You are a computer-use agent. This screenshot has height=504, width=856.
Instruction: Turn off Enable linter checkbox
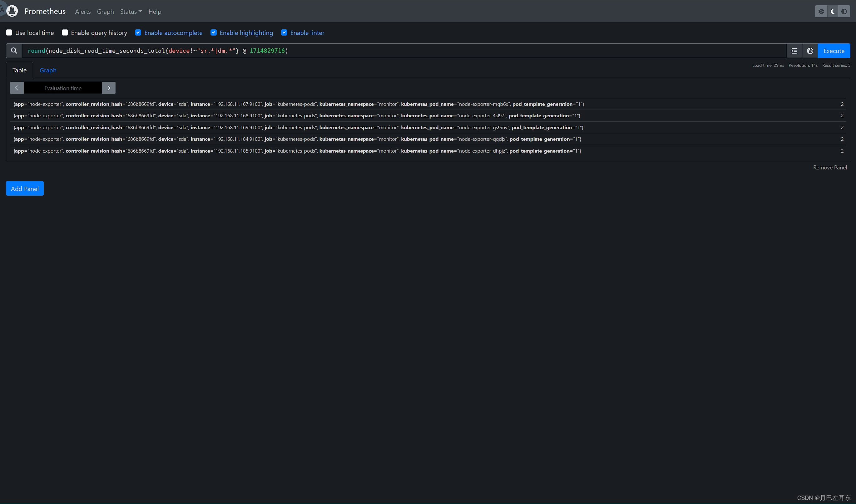click(x=284, y=32)
